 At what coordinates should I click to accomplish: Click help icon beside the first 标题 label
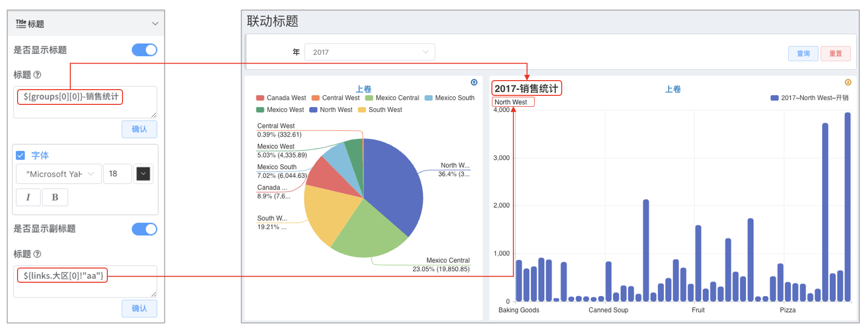(38, 74)
